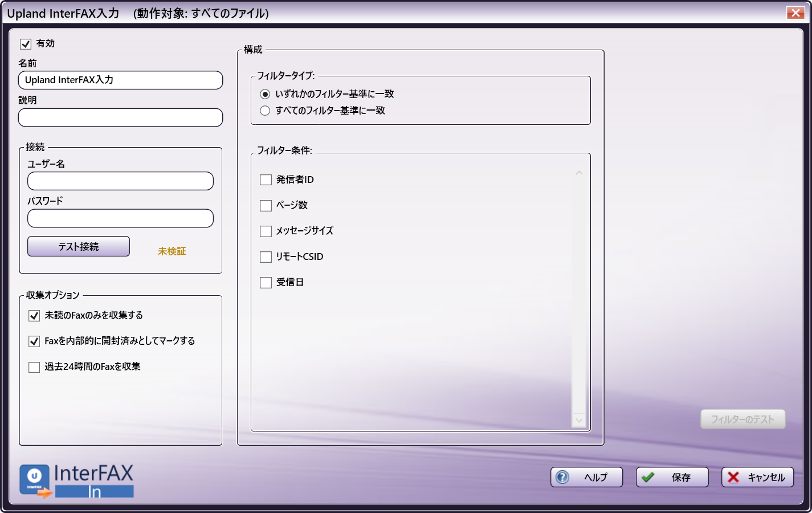Click the red X cancel icon
This screenshot has height=513, width=812.
(733, 477)
